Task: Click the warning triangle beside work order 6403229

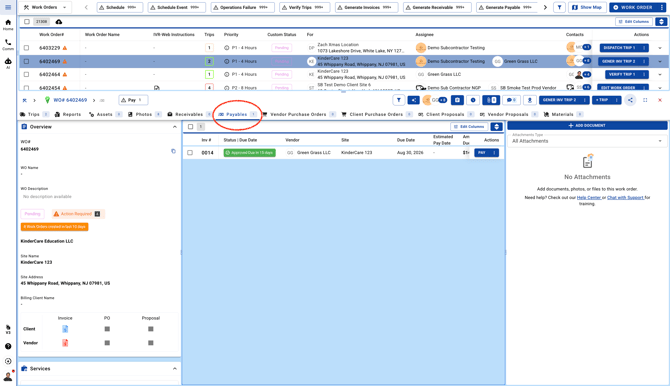Action: [65, 48]
